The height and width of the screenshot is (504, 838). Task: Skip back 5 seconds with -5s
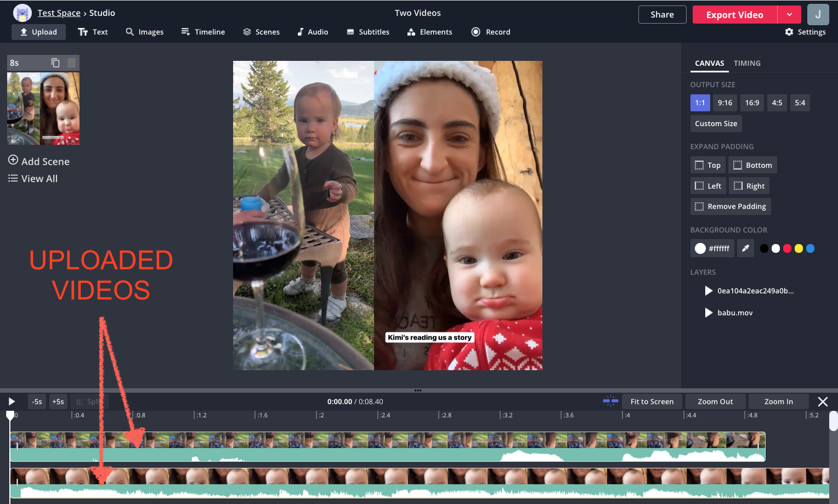click(x=37, y=401)
